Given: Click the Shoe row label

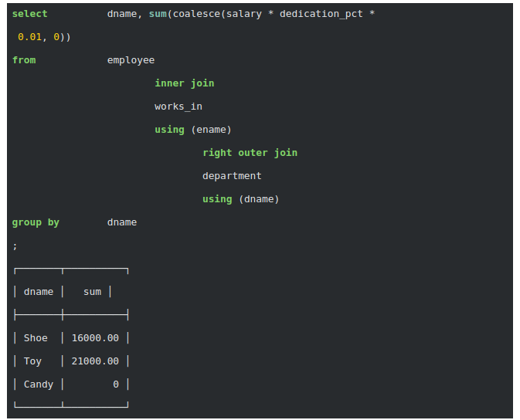Looking at the screenshot, I should click(36, 338).
